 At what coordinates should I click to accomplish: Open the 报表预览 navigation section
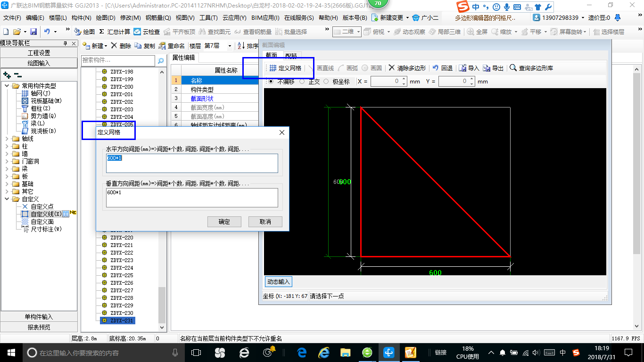point(39,327)
